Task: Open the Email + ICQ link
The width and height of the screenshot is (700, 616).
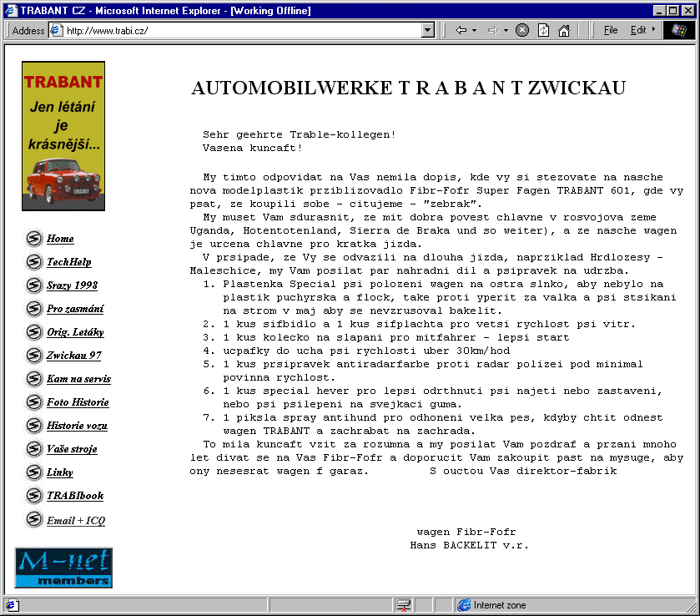Action: coord(76,520)
